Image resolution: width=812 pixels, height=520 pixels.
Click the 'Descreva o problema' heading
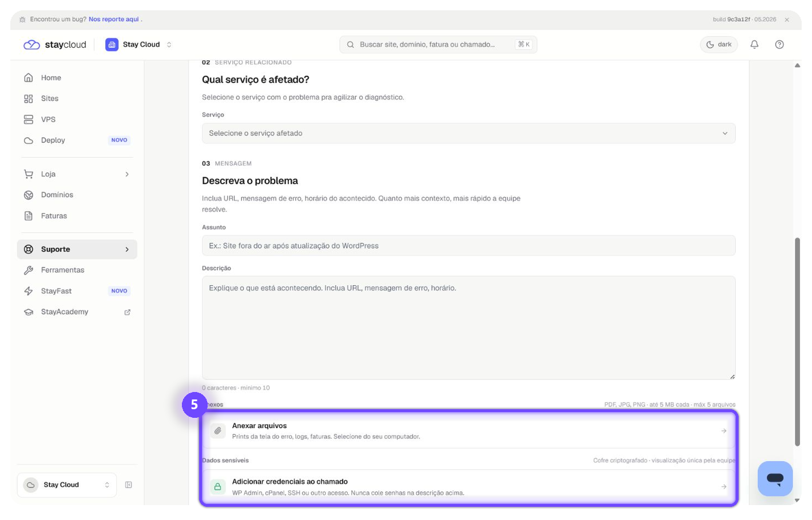pyautogui.click(x=250, y=181)
